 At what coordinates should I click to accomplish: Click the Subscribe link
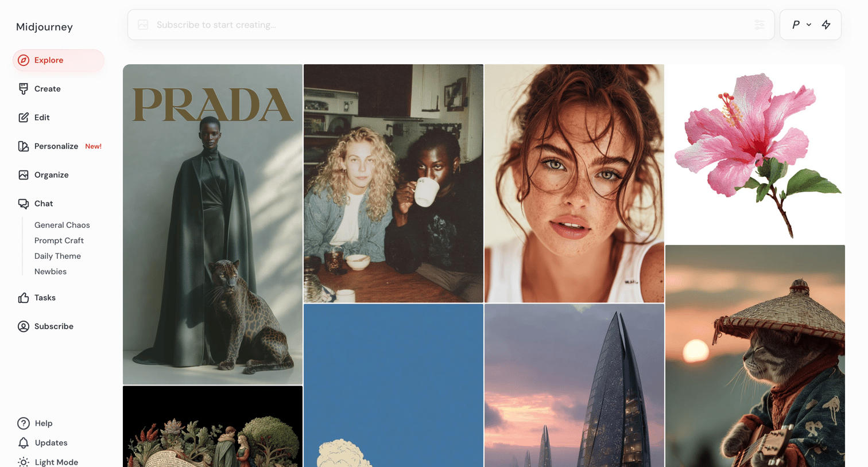(x=59, y=326)
